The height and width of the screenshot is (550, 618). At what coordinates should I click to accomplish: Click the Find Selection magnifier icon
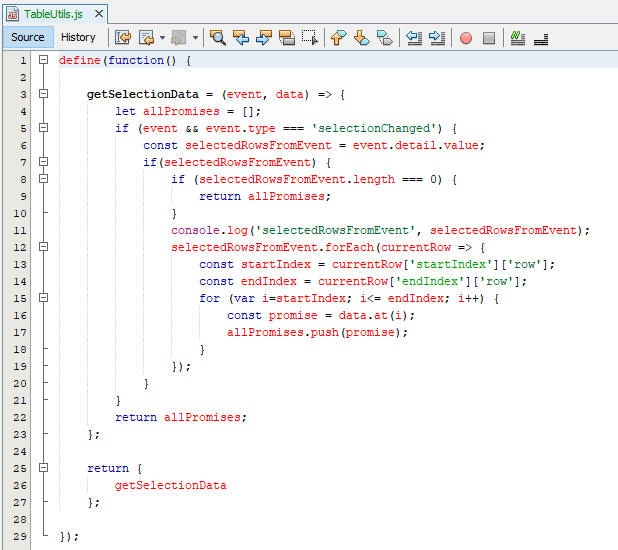click(218, 38)
